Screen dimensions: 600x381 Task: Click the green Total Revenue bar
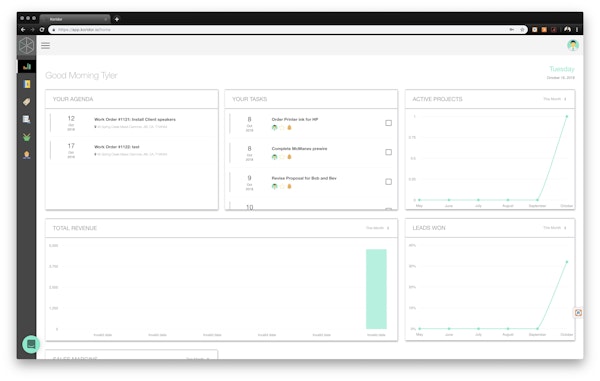376,289
